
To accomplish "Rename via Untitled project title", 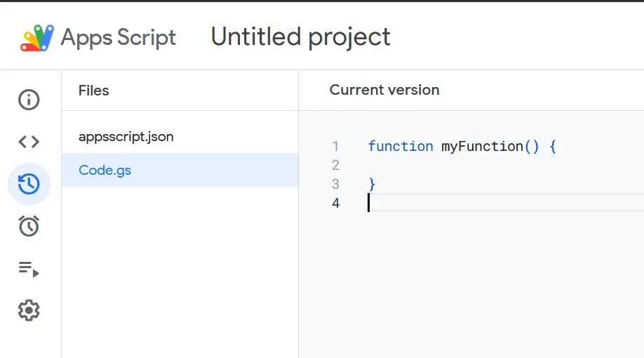I will coord(301,37).
